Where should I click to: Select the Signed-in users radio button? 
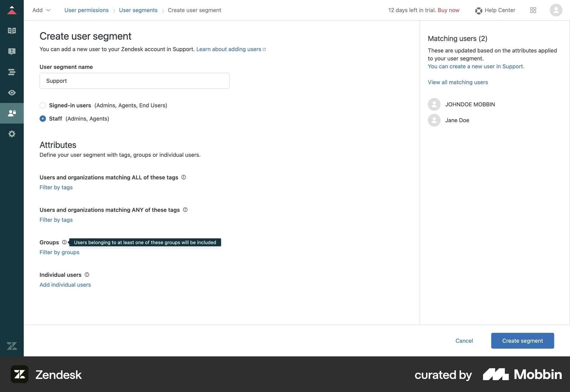42,105
